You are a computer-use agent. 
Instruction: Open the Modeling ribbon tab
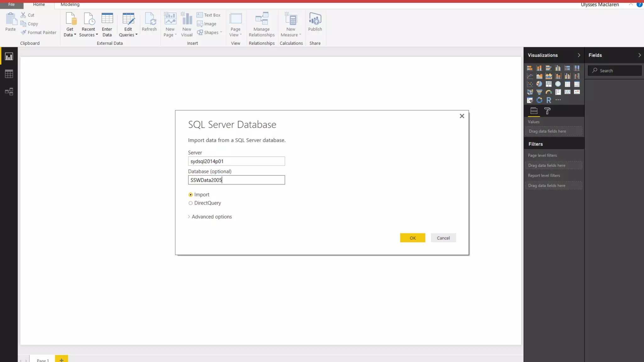70,4
